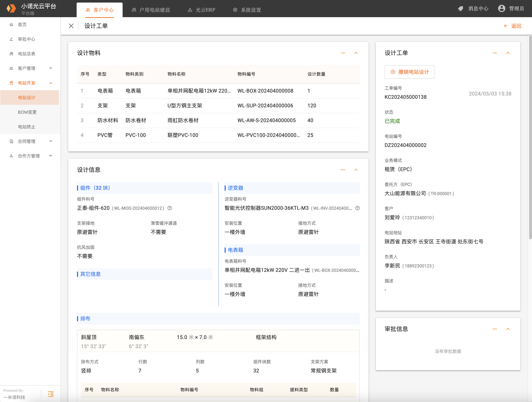Click the 电站开发 building icon

point(11,83)
